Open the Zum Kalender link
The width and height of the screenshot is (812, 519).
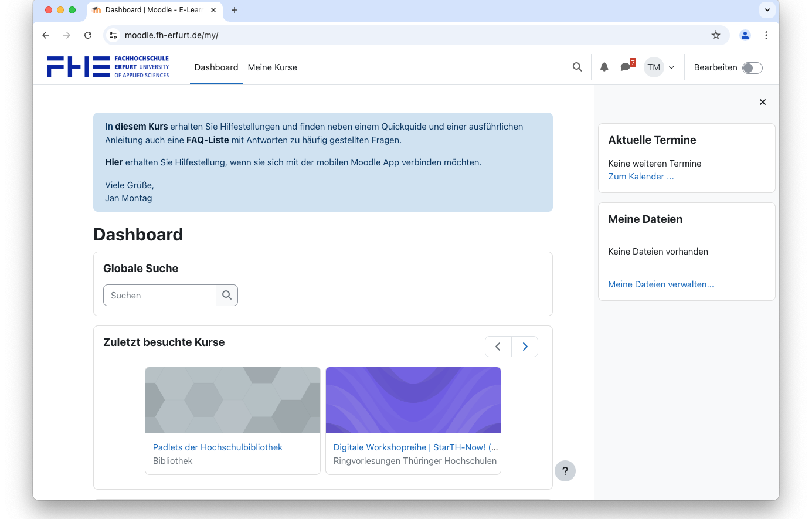641,177
